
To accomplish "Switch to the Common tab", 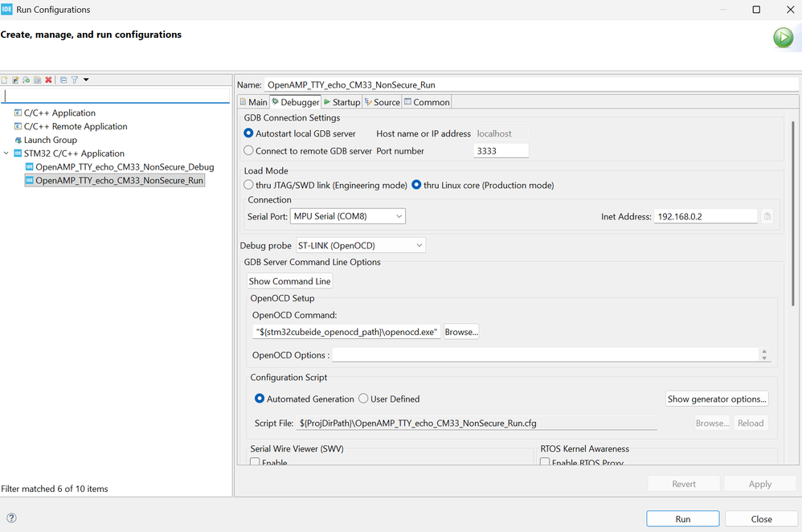I will [427, 102].
